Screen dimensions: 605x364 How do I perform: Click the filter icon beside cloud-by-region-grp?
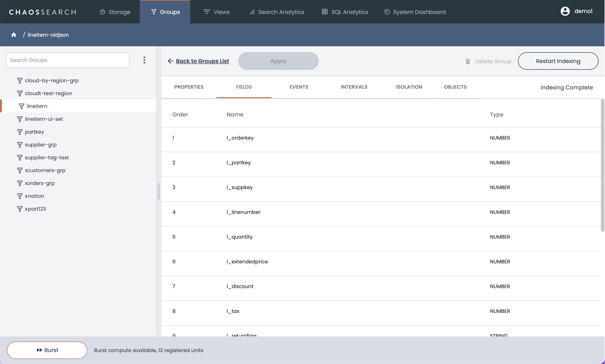[20, 80]
